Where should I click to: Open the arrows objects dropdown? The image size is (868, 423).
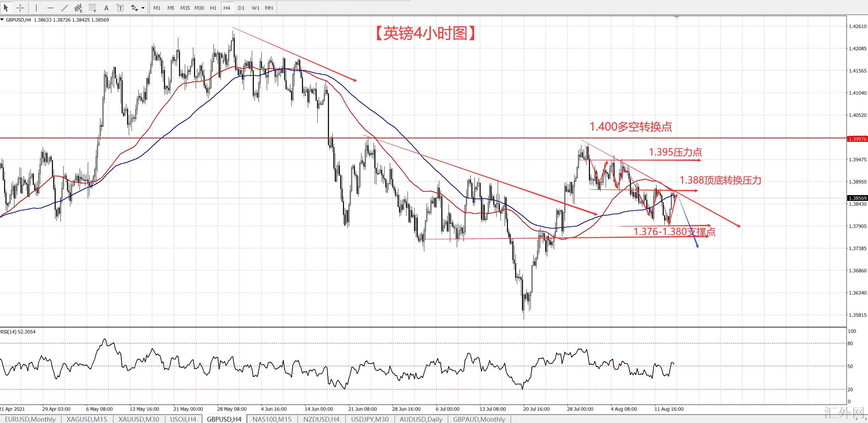tap(143, 8)
